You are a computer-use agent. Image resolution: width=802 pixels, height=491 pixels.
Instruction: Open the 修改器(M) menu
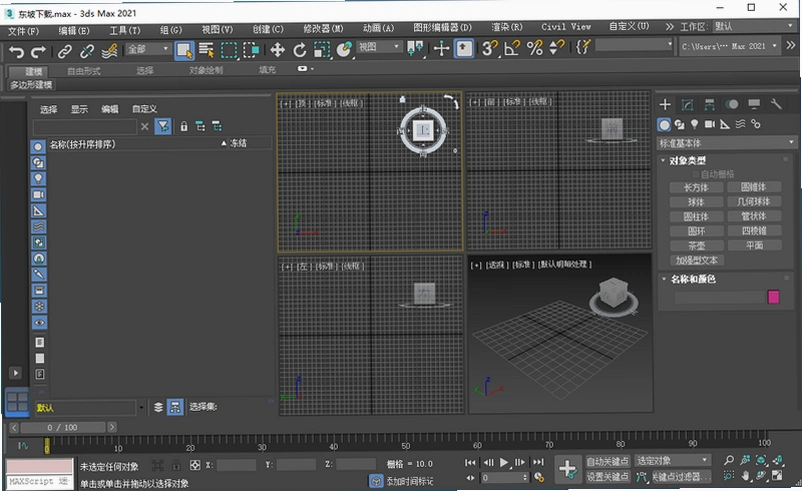click(x=323, y=29)
